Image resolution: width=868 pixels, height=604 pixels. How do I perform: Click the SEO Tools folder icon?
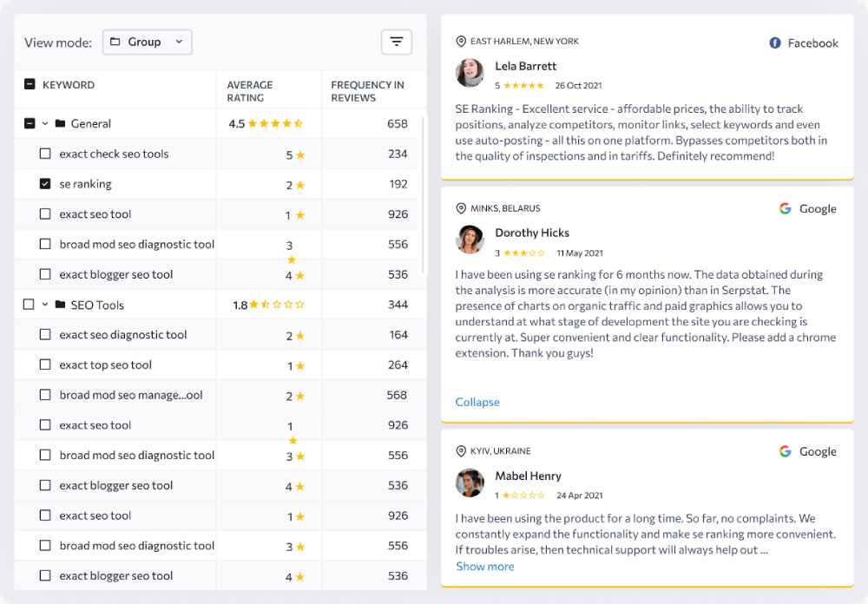click(61, 305)
